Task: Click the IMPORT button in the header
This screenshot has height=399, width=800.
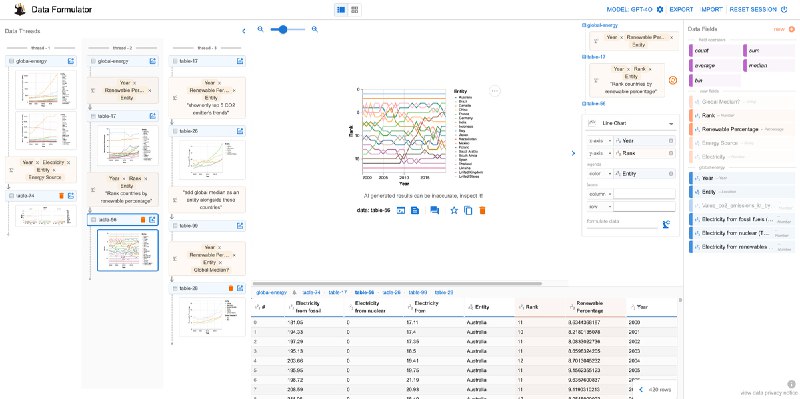Action: point(712,9)
